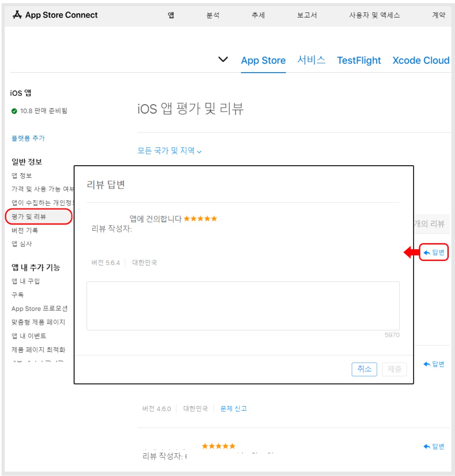Open 버전 기록 in sidebar
The height and width of the screenshot is (476, 455).
click(x=25, y=230)
